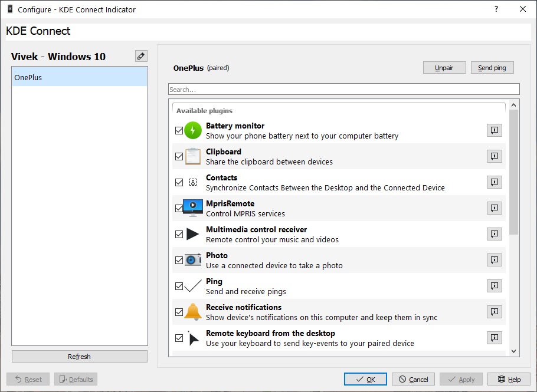Screen dimensions: 537x392
Task: Click the question mark help icon in the title bar
Action: coord(496,9)
